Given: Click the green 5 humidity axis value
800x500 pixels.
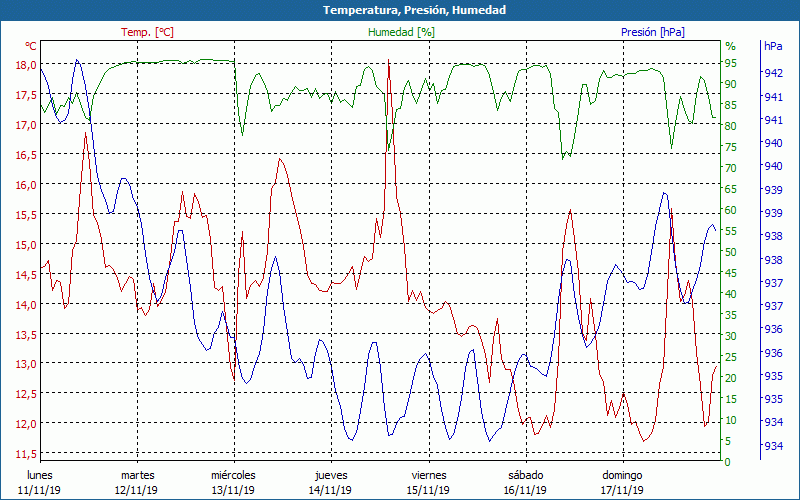Looking at the screenshot, I should pyautogui.click(x=728, y=441).
